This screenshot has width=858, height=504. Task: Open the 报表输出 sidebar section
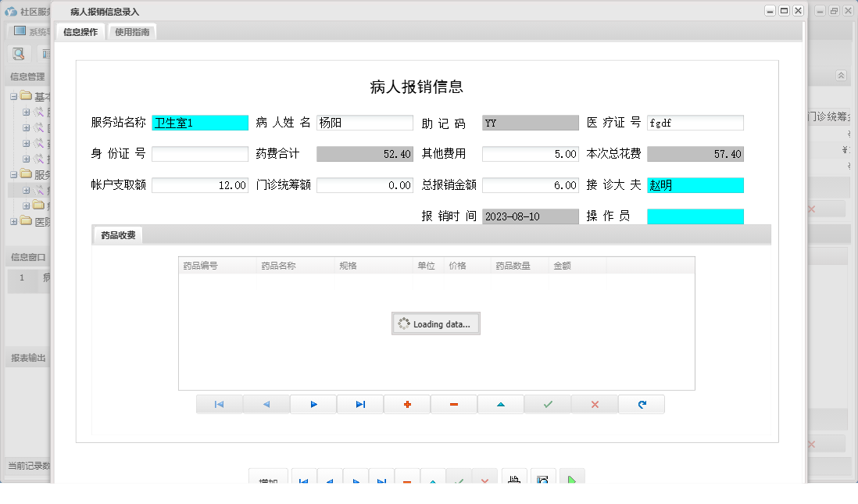[29, 358]
